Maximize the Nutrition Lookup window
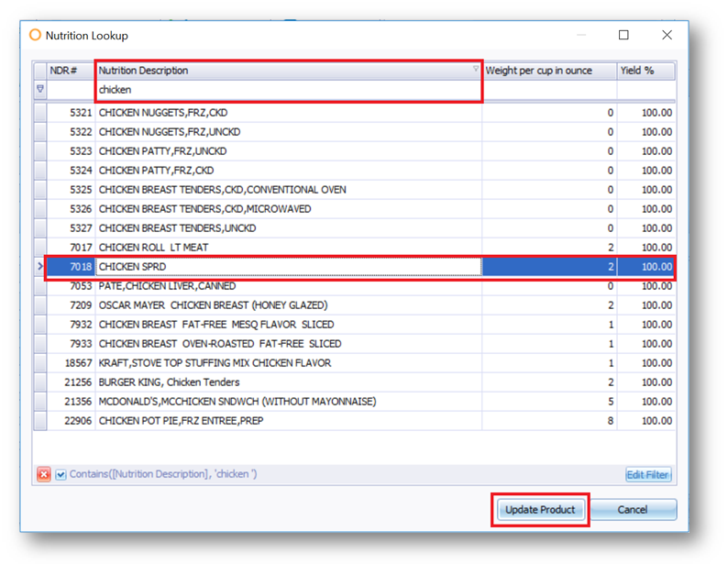Viewport: 728px width, 564px height. [623, 35]
